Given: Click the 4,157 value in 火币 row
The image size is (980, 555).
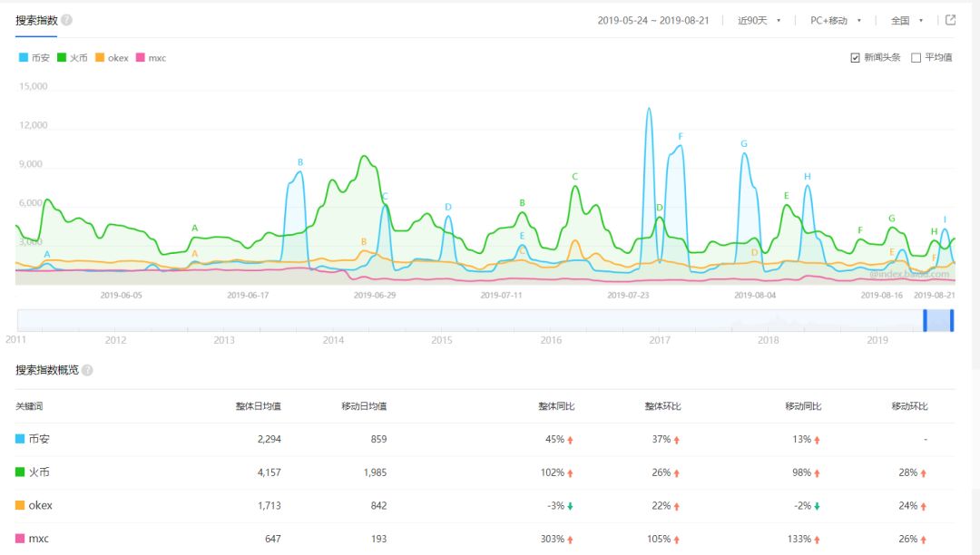Looking at the screenshot, I should click(269, 472).
